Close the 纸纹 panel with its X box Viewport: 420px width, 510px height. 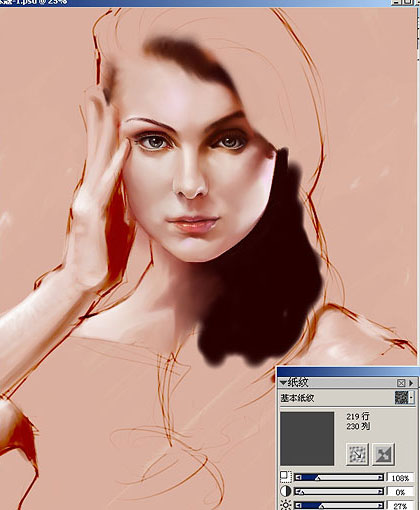tap(401, 383)
